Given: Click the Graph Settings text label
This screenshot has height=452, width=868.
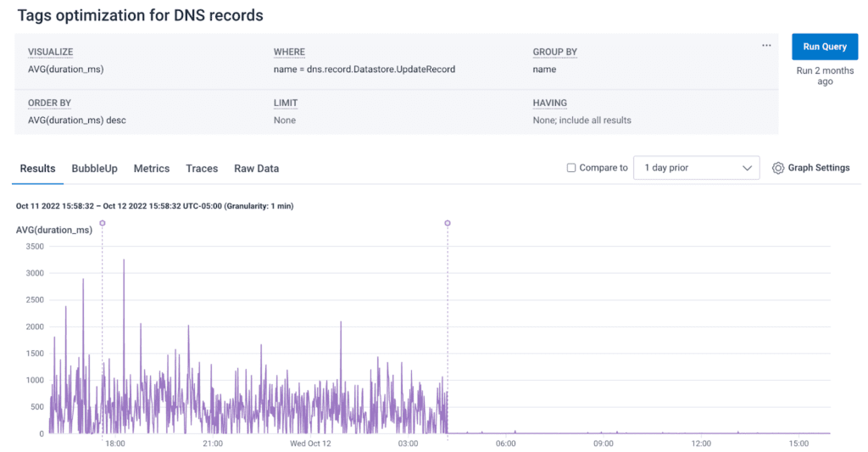Looking at the screenshot, I should (818, 168).
